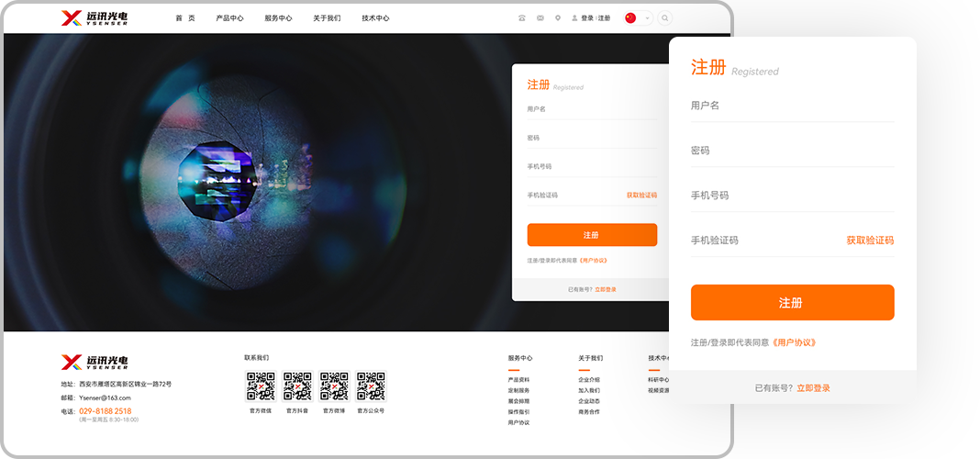
Task: Click the location pin icon in the header
Action: click(558, 17)
